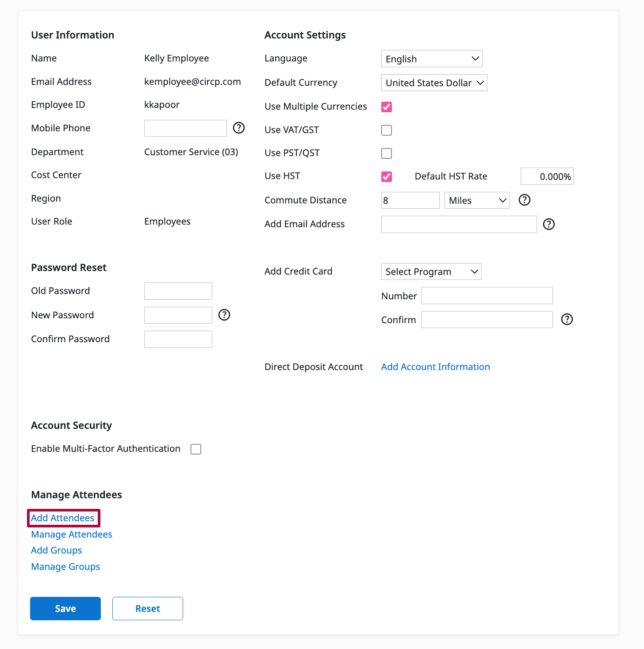Enable the Use VAT/GST checkbox
This screenshot has height=649, width=644.
[x=387, y=130]
